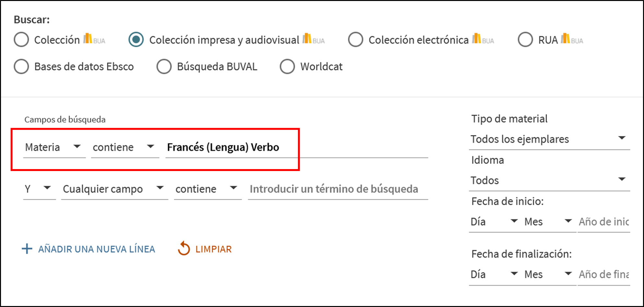Image resolution: width=644 pixels, height=307 pixels.
Task: Select Colección electrónica radio option
Action: point(356,40)
